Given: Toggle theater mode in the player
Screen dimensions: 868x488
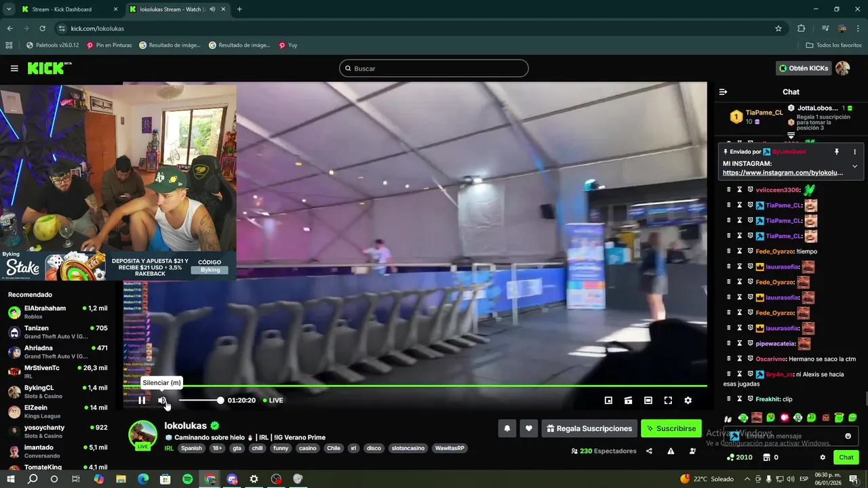Looking at the screenshot, I should (648, 401).
